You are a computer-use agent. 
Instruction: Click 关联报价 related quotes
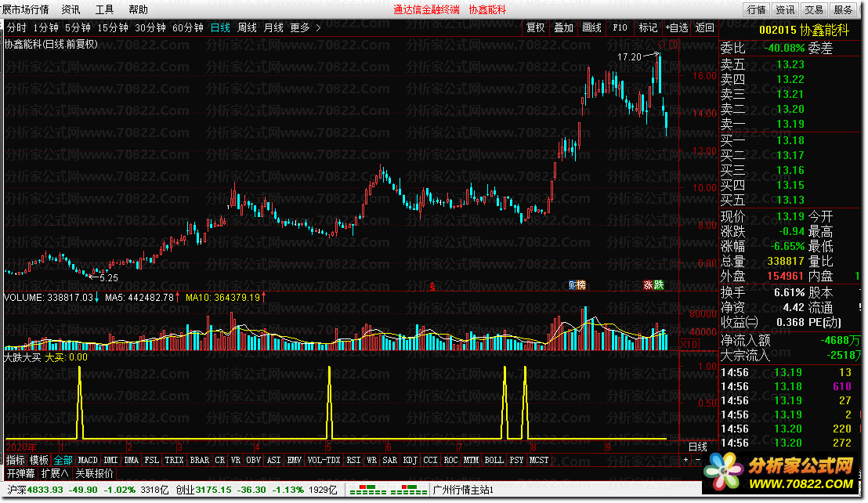click(95, 474)
